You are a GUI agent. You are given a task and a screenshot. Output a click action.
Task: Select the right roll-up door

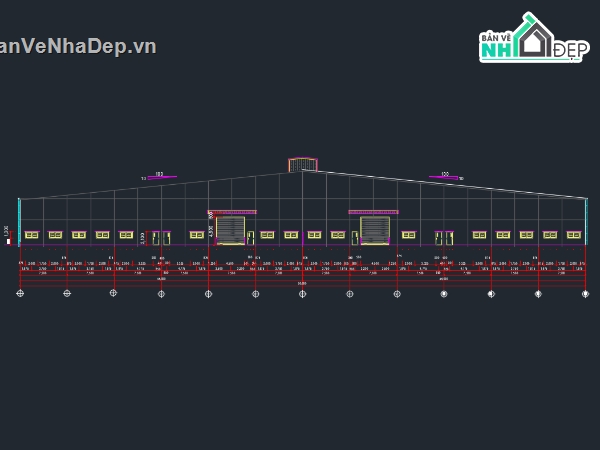[374, 230]
